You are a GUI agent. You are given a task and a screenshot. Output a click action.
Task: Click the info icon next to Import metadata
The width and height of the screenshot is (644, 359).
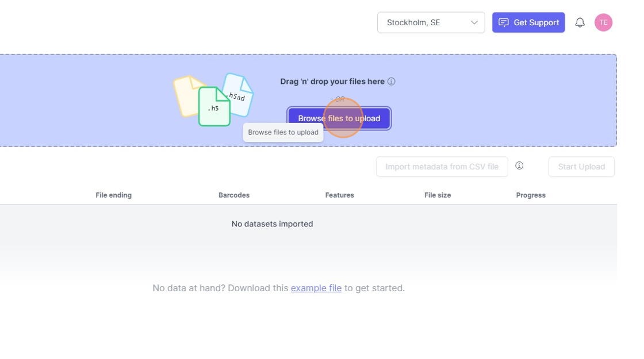click(519, 166)
